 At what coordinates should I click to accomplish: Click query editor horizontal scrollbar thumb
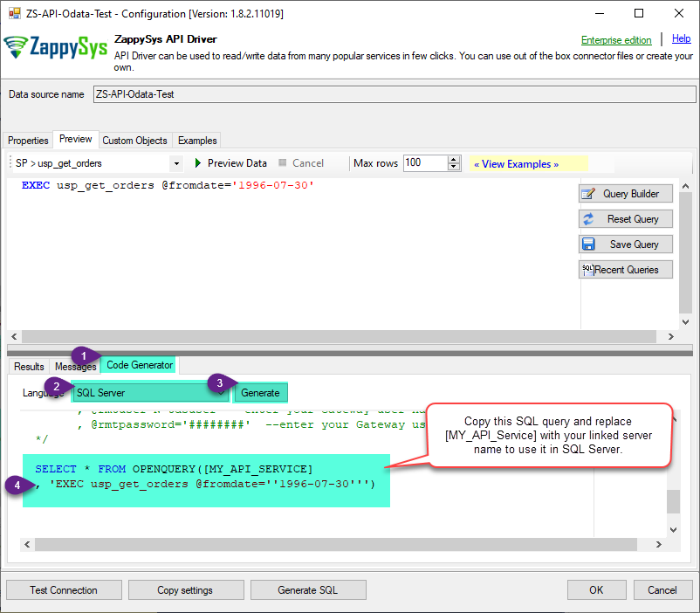point(339,336)
